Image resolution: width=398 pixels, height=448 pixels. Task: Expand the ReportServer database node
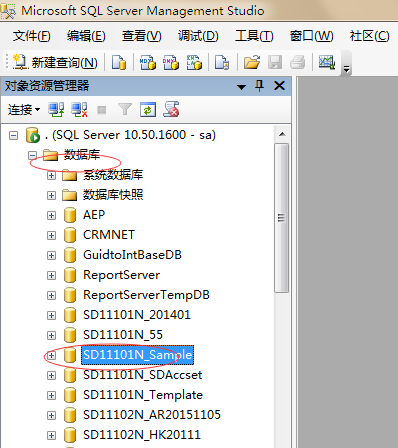[x=51, y=275]
